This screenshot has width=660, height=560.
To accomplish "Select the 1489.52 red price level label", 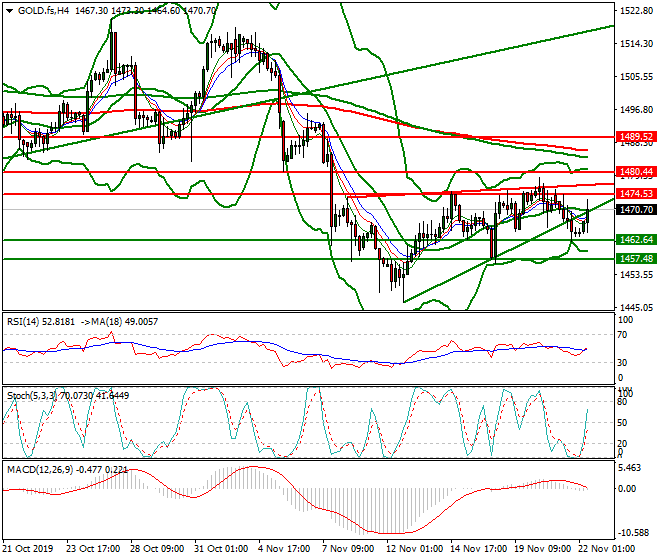I will click(x=636, y=136).
